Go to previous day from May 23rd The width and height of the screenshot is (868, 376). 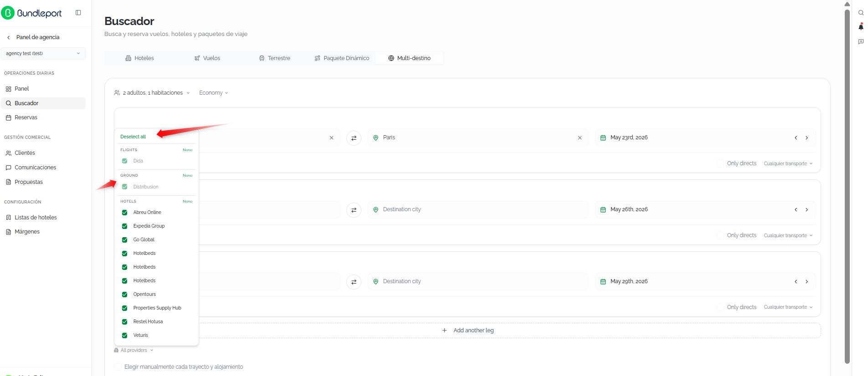pos(796,138)
